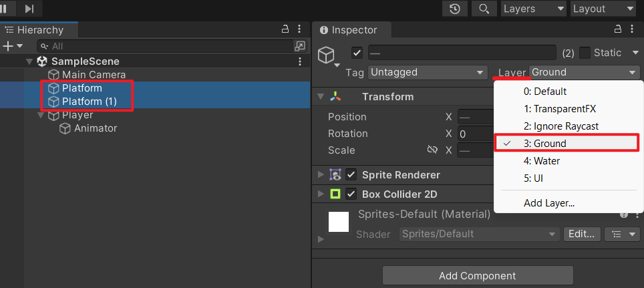Disable the Sprite Renderer component checkbox

351,175
